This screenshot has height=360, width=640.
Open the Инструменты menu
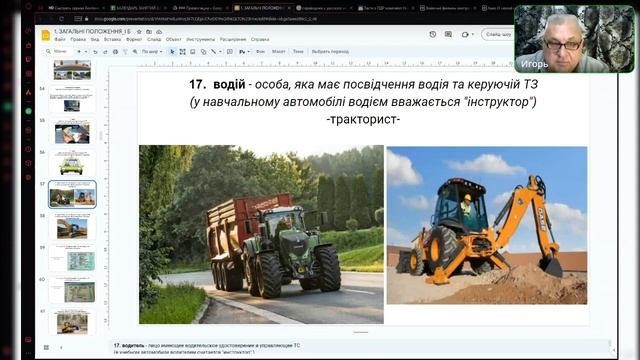pyautogui.click(x=200, y=40)
